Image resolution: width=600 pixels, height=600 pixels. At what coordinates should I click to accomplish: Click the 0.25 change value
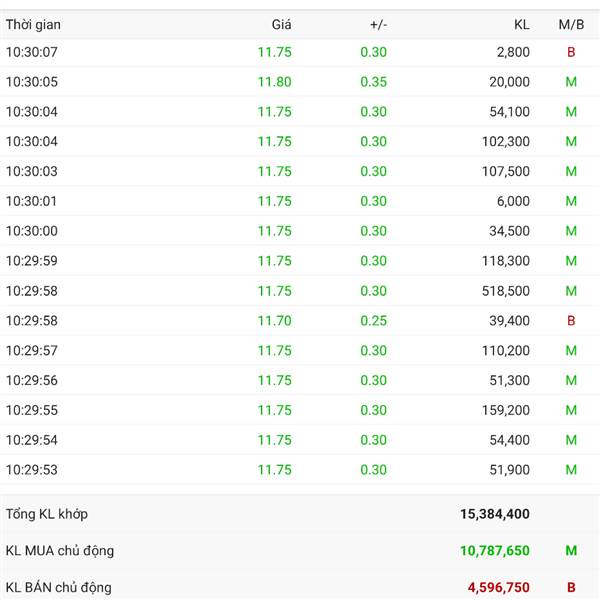(374, 321)
